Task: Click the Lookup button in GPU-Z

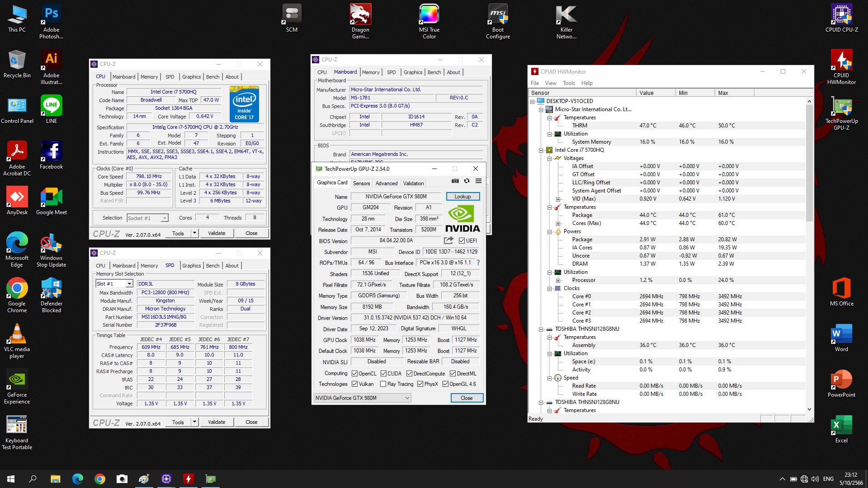Action: pyautogui.click(x=462, y=197)
